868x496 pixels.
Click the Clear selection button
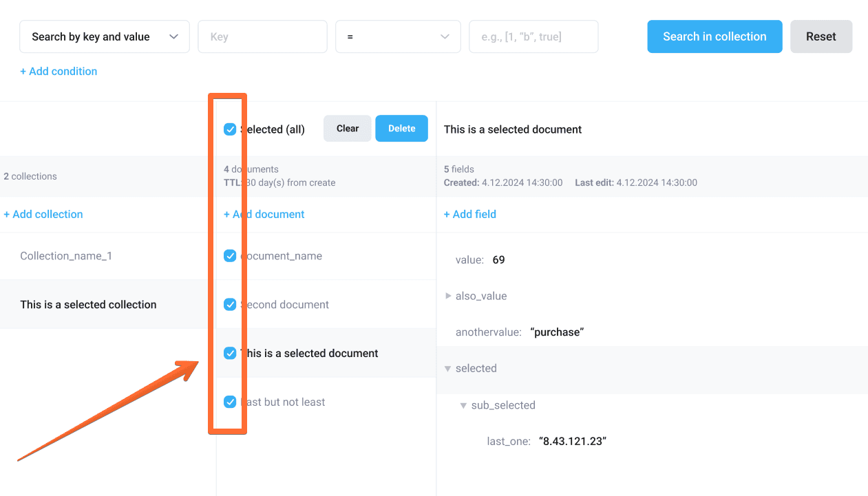click(348, 129)
